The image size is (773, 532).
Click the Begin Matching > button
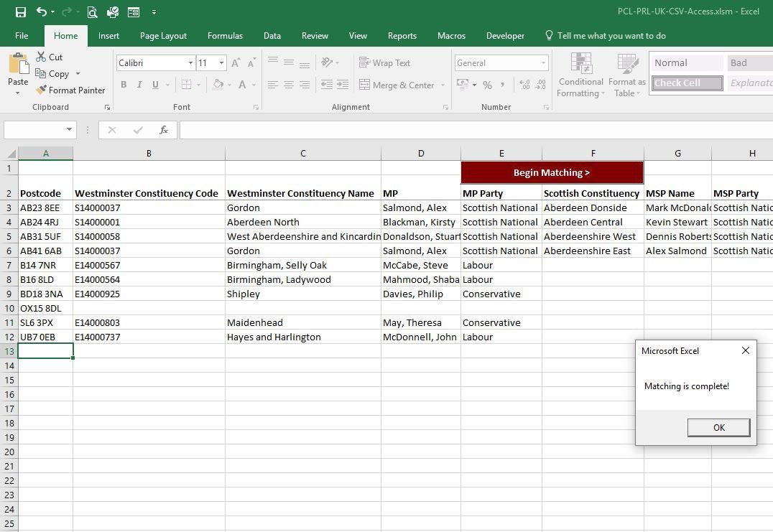coord(552,172)
